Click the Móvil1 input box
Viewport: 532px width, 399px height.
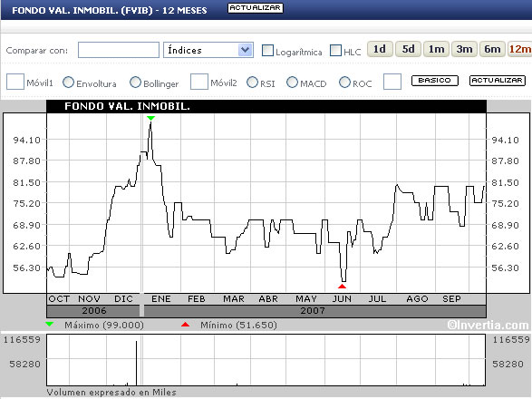click(15, 82)
